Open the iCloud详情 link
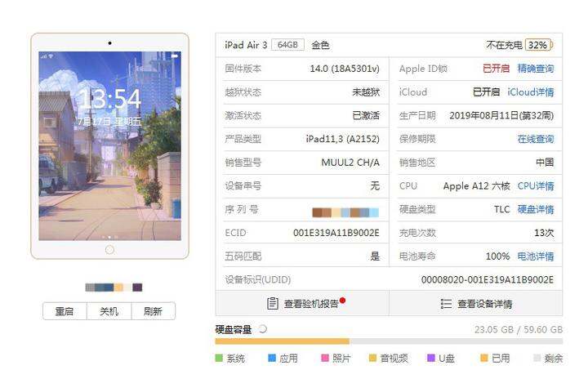The image size is (588, 370). click(x=531, y=92)
